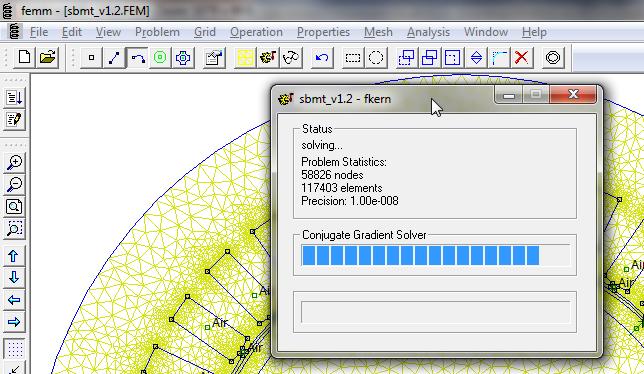Select the operate on segments line tool

pos(114,57)
